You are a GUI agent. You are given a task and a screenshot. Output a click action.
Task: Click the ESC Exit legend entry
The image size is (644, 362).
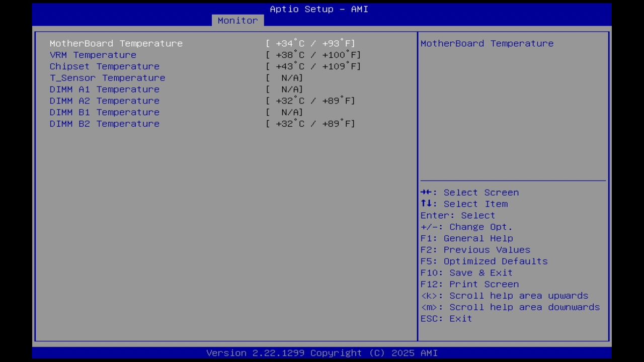point(446,318)
